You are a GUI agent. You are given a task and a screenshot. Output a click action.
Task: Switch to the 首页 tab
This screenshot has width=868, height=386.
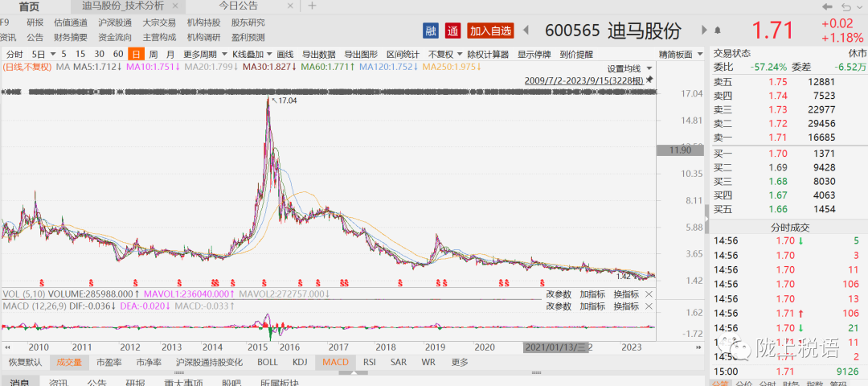(x=29, y=6)
